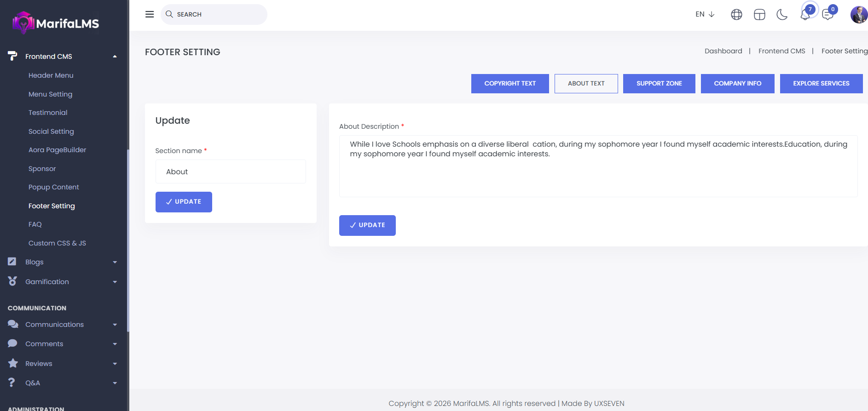Open the chat messages icon
868x411 pixels.
pos(827,15)
